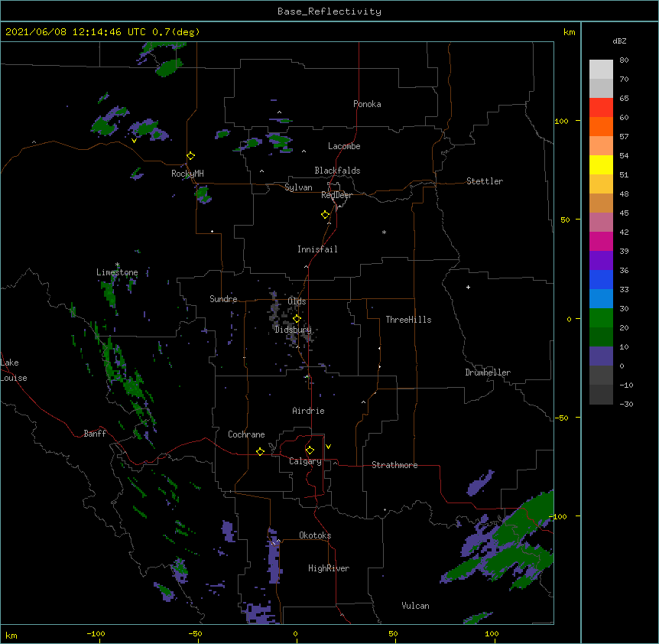Screen dimensions: 659x644
Task: Select the HighRiver label
Action: [329, 568]
